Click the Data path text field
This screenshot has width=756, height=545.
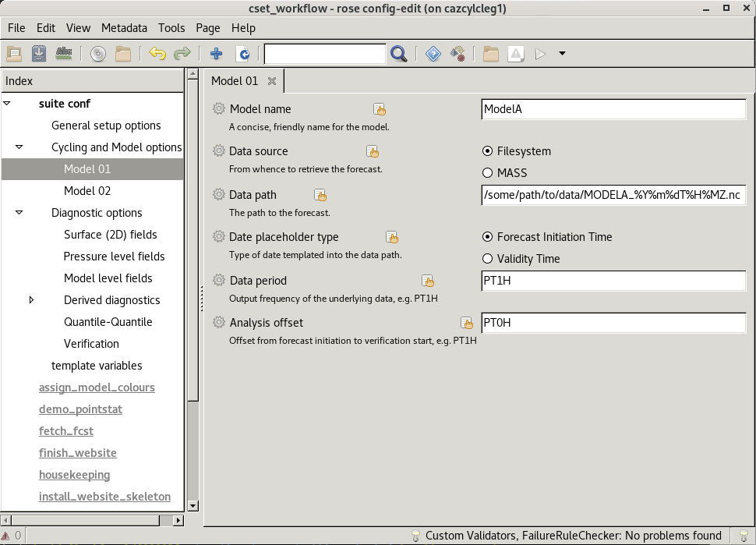pos(614,195)
